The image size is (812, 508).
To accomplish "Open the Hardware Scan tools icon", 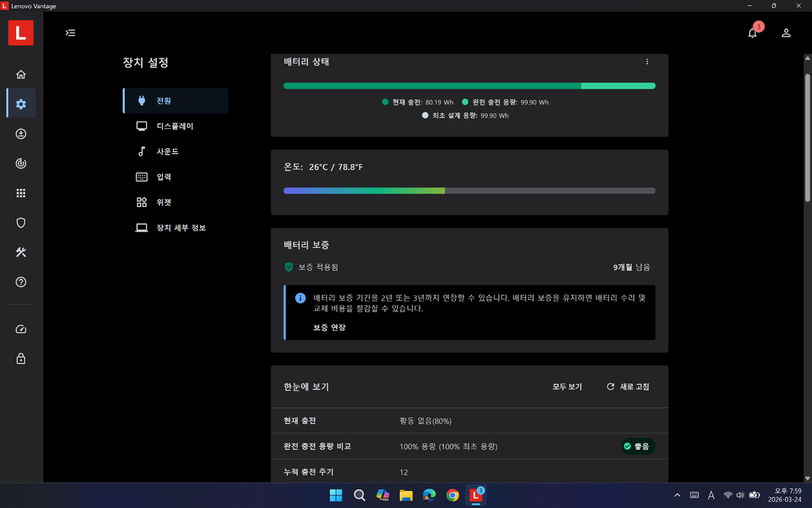I will click(20, 252).
